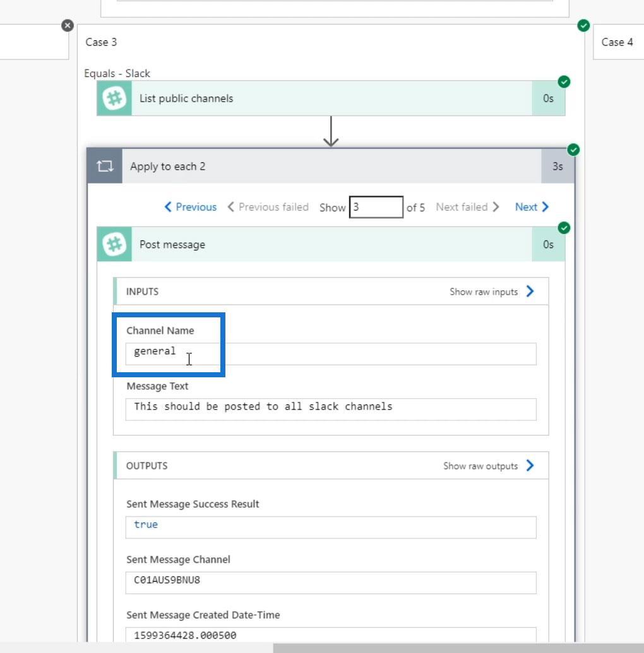Viewport: 644px width, 653px height.
Task: Click the failed X status icon beside Case 3
Action: coord(68,25)
